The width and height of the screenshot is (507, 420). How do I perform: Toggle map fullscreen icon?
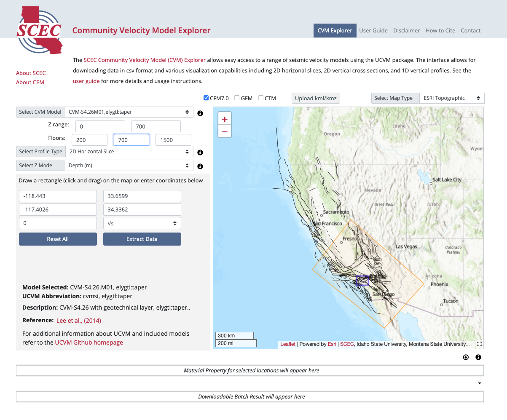pyautogui.click(x=479, y=344)
